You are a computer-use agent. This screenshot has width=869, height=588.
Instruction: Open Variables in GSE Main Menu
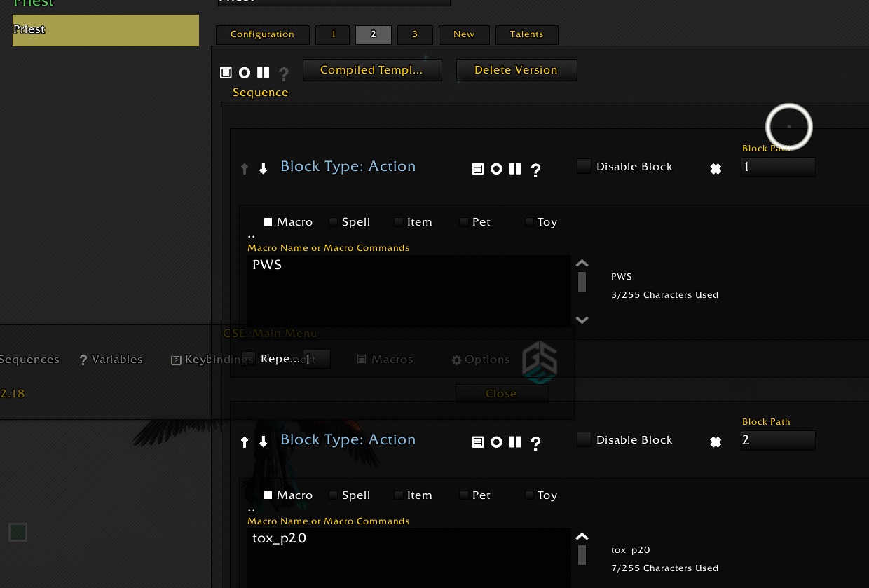coord(111,360)
